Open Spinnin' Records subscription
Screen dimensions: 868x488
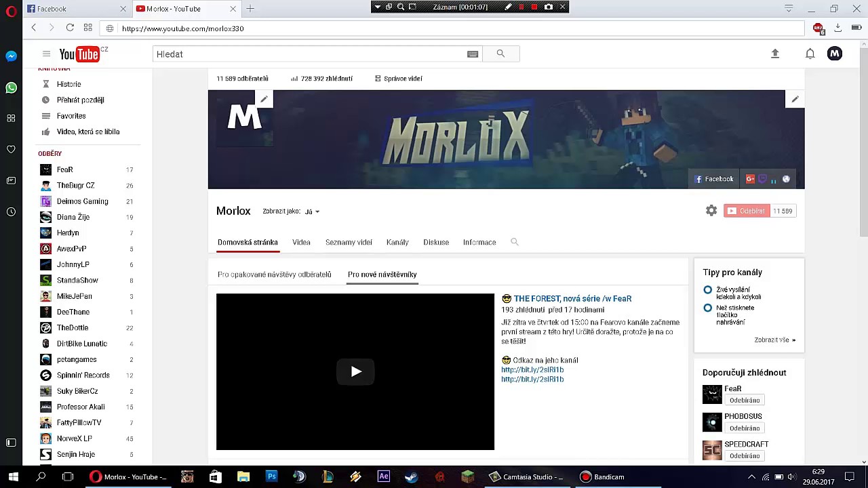[83, 375]
